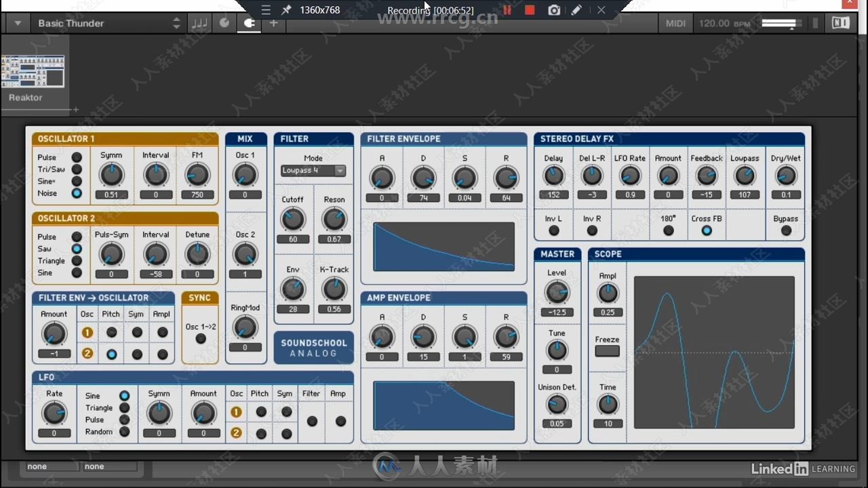Click the Master Level knob
Image resolution: width=868 pixels, height=488 pixels.
(x=557, y=293)
